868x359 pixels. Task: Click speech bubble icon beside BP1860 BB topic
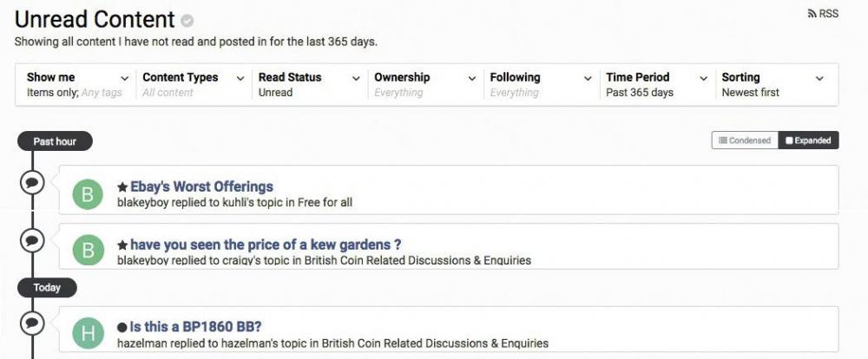pyautogui.click(x=32, y=323)
